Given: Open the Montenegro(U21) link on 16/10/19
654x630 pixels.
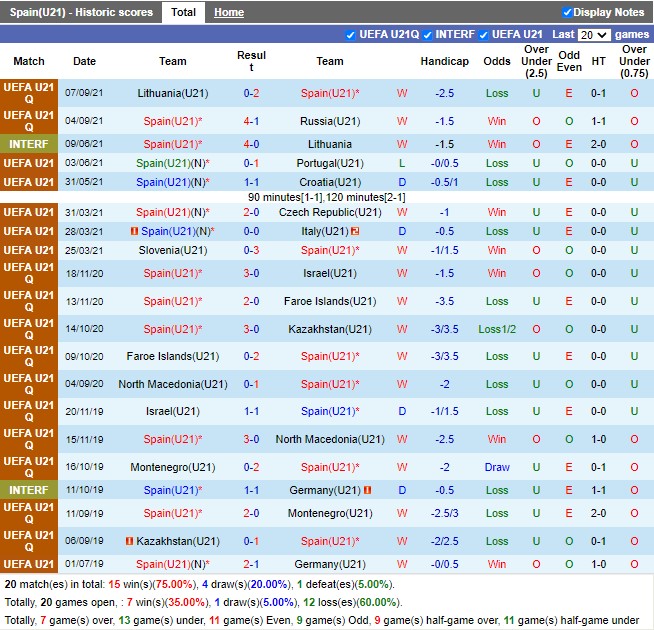Looking at the screenshot, I should coord(173,467).
